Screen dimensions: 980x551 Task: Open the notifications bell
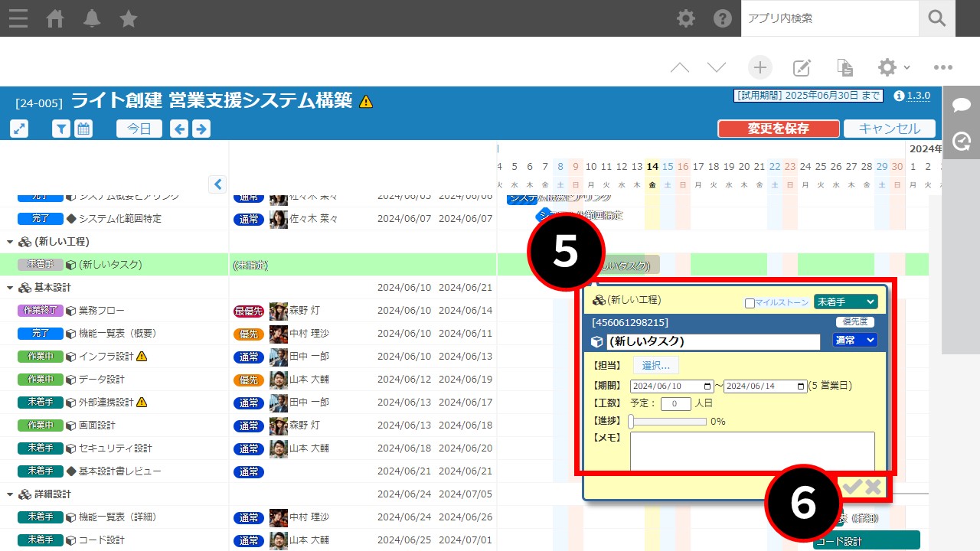point(92,18)
